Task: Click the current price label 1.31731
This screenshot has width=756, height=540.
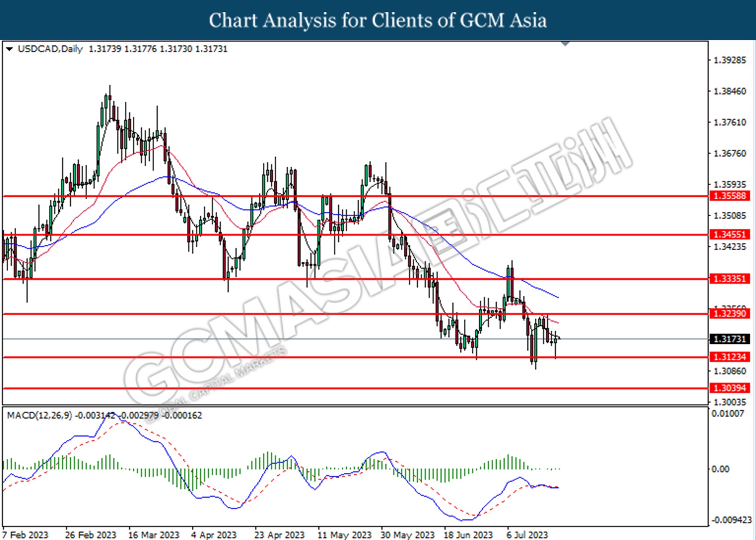Action: click(730, 339)
